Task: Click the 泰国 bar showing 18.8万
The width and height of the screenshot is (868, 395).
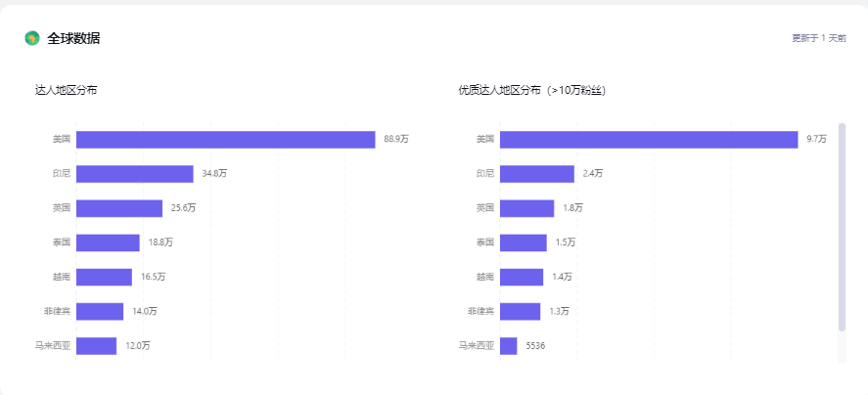Action: [108, 242]
